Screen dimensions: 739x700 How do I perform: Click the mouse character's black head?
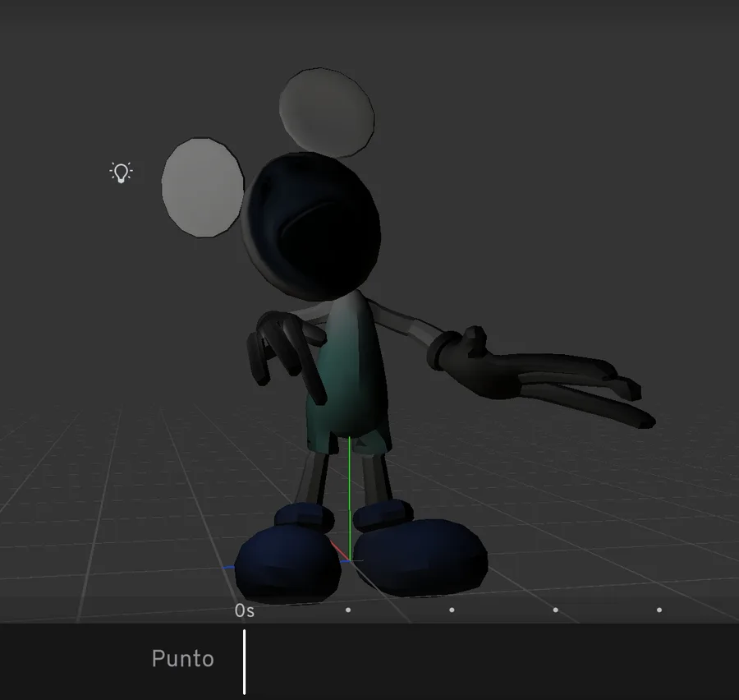(311, 227)
